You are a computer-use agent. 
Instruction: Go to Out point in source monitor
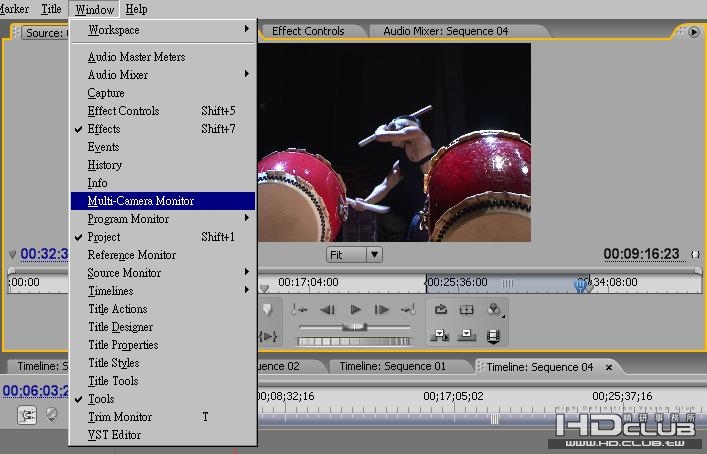[x=408, y=309]
